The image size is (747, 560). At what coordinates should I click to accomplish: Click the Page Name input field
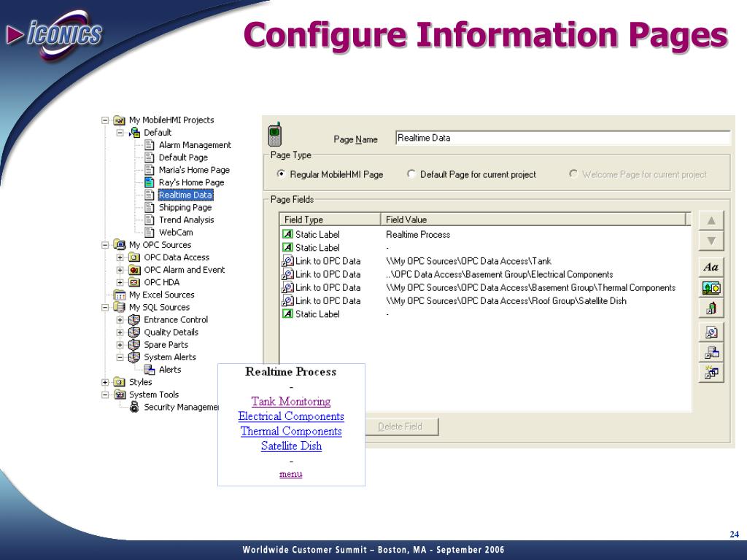[x=562, y=138]
